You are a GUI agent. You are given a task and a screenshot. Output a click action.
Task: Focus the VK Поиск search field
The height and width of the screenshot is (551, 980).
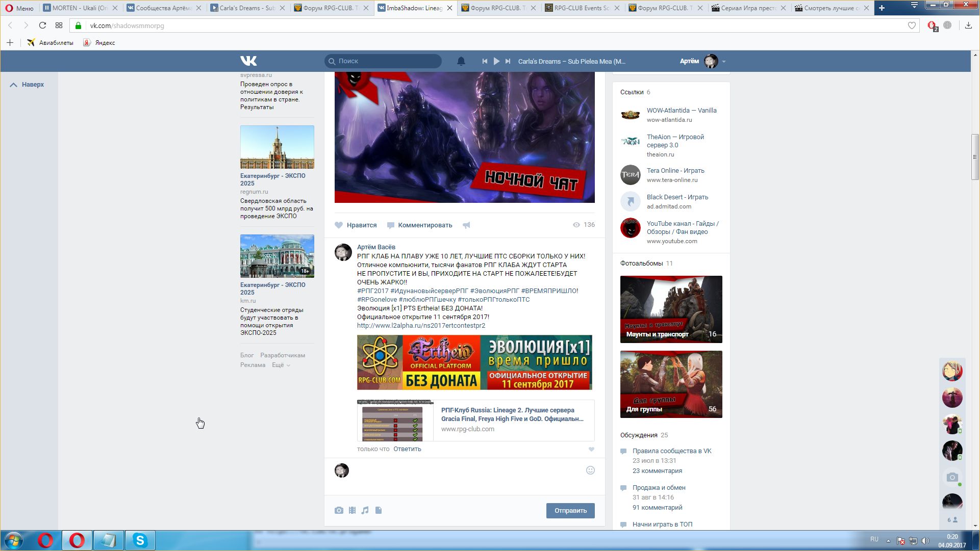click(383, 61)
